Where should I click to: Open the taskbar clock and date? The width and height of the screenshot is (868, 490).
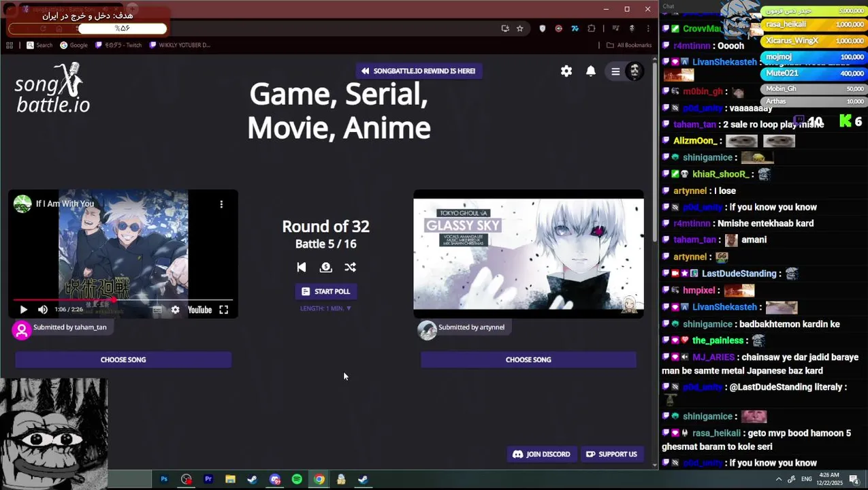click(x=829, y=479)
